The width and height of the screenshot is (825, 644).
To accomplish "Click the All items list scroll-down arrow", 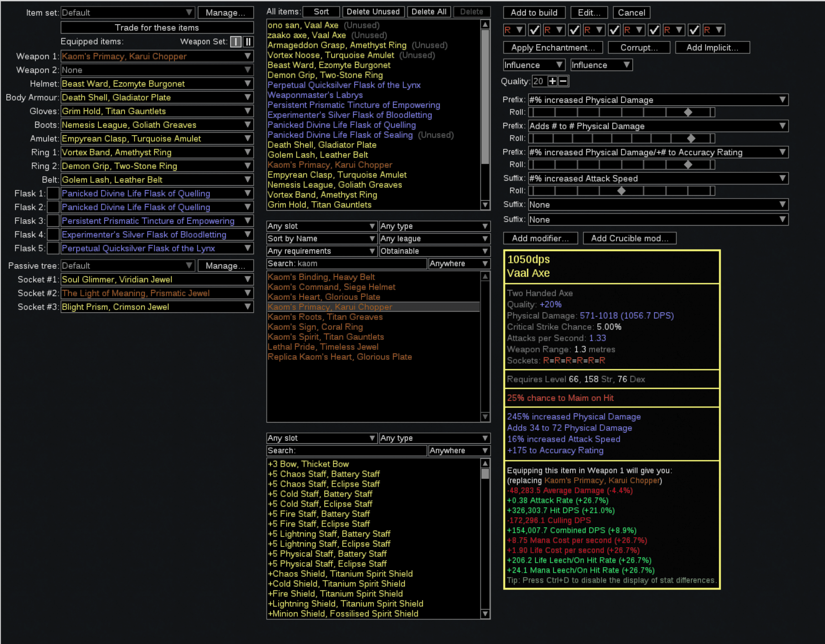I will tap(485, 205).
